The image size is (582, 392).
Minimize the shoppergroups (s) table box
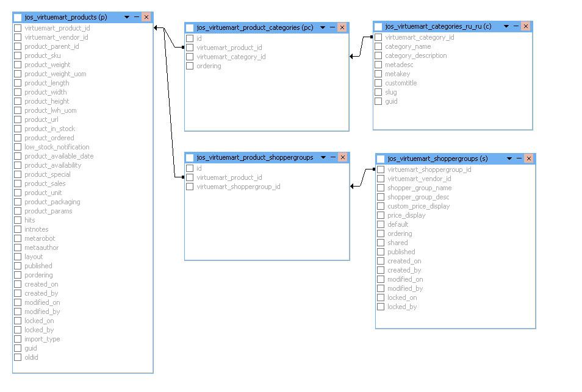pyautogui.click(x=519, y=159)
